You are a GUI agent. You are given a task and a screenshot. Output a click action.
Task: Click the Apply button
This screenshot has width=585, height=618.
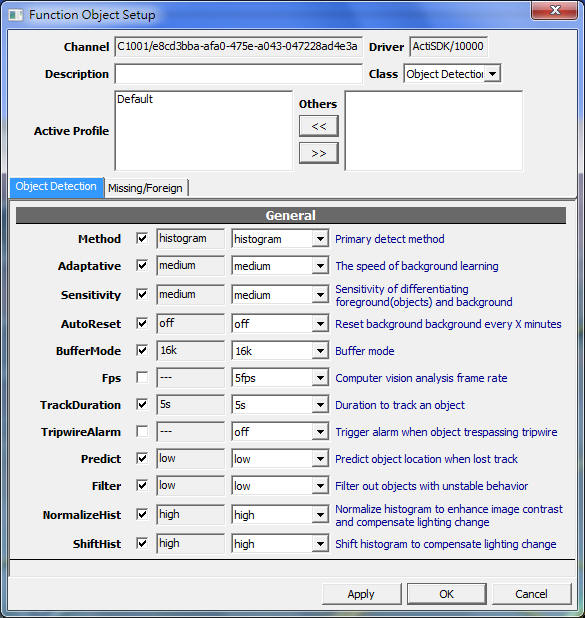361,594
